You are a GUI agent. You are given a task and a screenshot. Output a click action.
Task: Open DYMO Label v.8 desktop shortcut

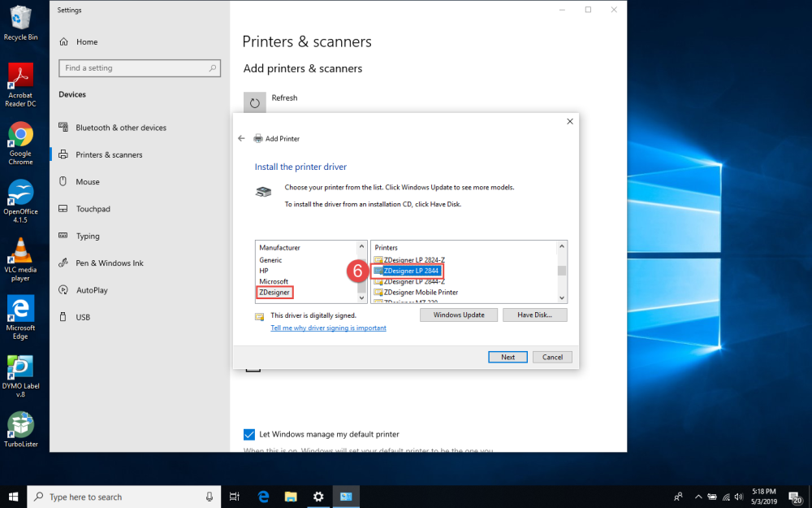point(20,376)
